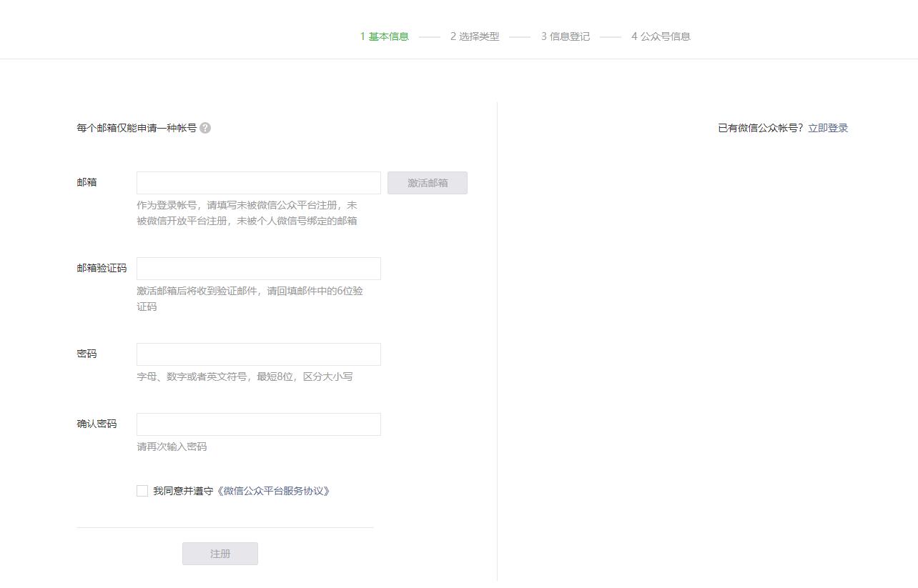The image size is (918, 588).
Task: Click the 邮箱验证码 field label
Action: click(x=102, y=268)
